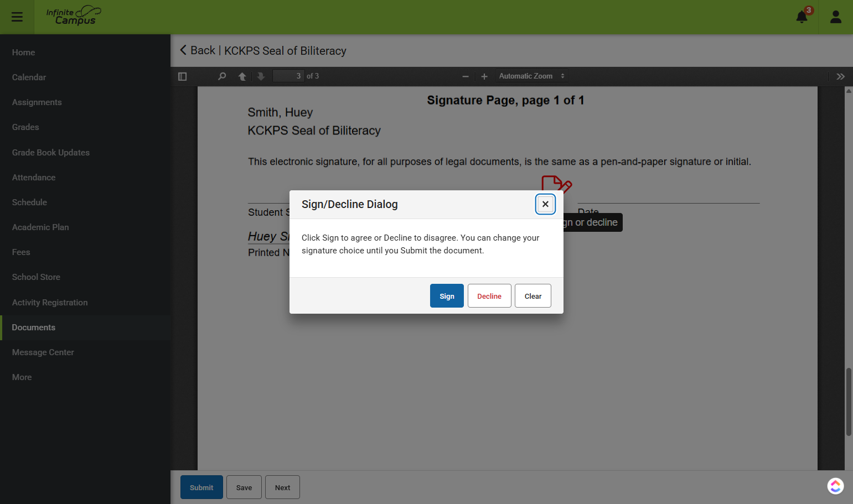Open the user account menu

pyautogui.click(x=836, y=17)
